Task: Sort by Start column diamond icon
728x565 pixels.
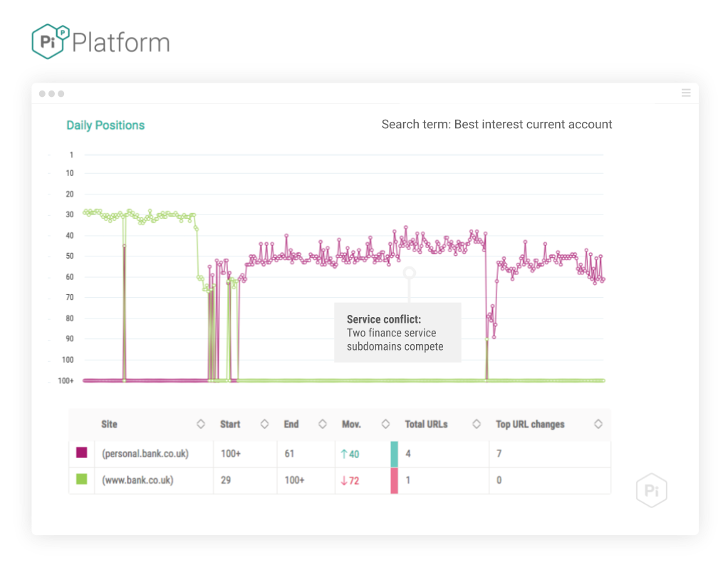Action: (x=264, y=424)
